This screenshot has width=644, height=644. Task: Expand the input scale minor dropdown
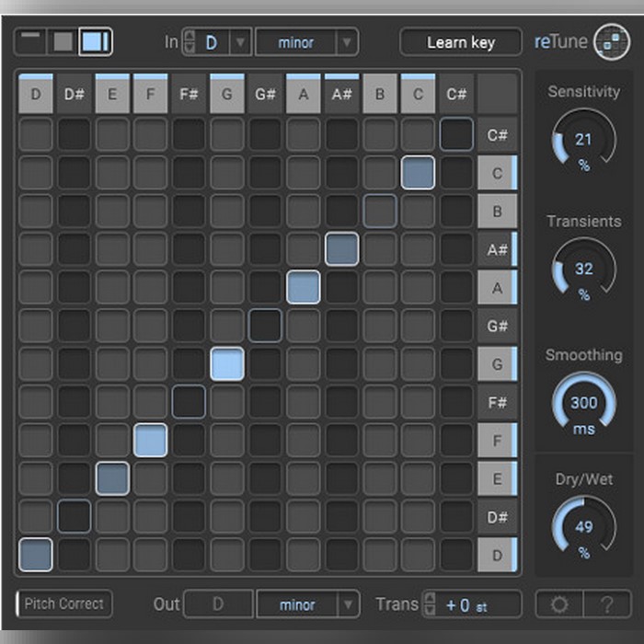click(x=347, y=42)
